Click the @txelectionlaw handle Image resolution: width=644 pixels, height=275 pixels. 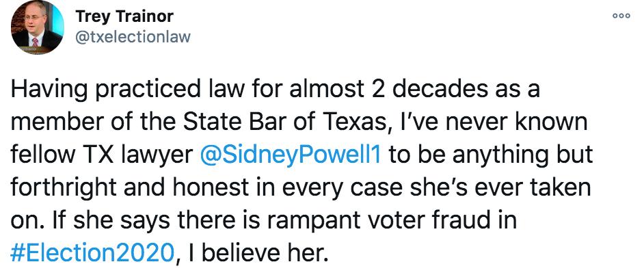pos(132,36)
